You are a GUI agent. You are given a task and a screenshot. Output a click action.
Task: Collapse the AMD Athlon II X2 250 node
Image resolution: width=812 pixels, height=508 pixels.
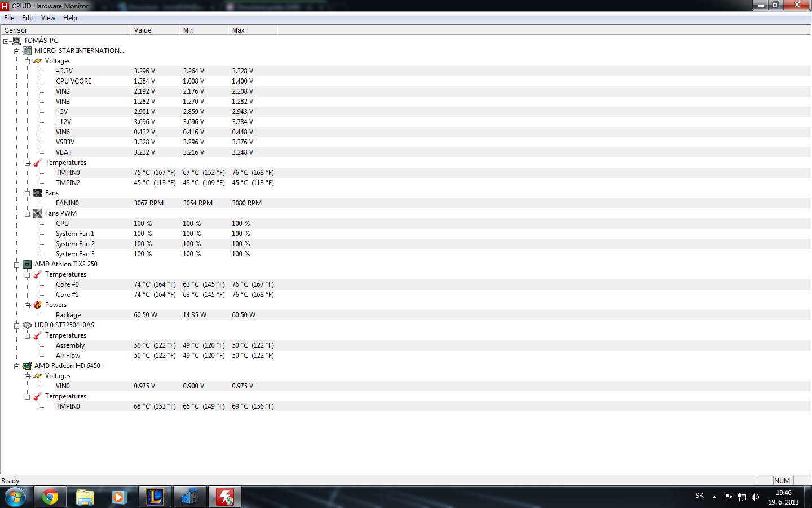click(x=17, y=265)
